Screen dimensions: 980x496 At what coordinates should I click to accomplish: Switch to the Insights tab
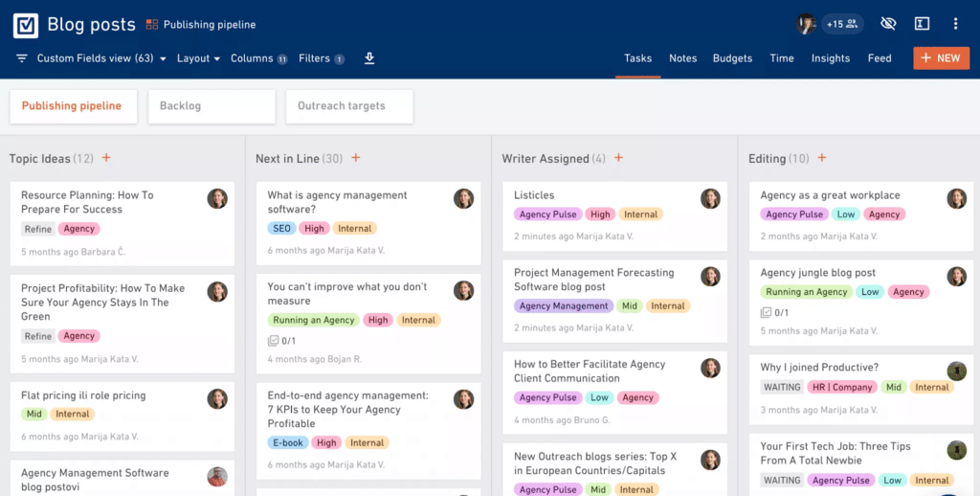click(x=831, y=58)
